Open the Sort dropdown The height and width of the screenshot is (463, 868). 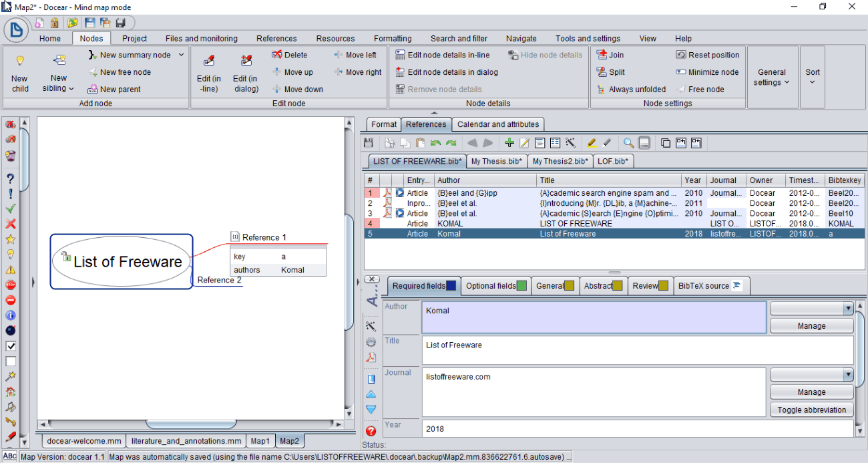813,77
